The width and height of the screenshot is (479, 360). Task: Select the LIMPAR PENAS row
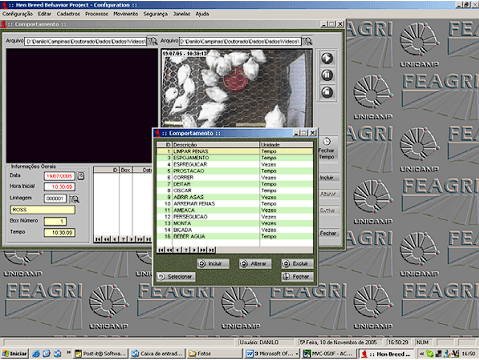(x=235, y=151)
